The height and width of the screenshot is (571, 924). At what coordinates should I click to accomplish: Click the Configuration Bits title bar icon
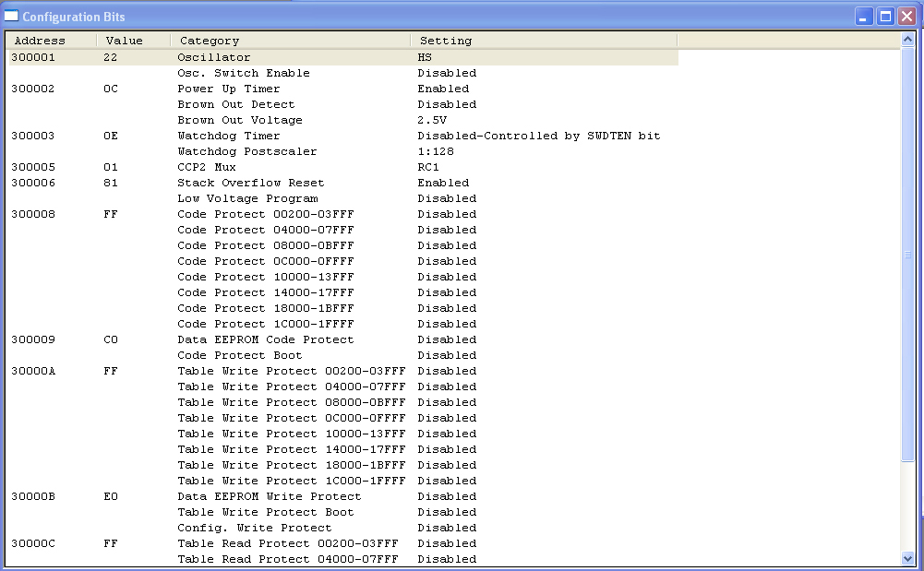pos(11,16)
